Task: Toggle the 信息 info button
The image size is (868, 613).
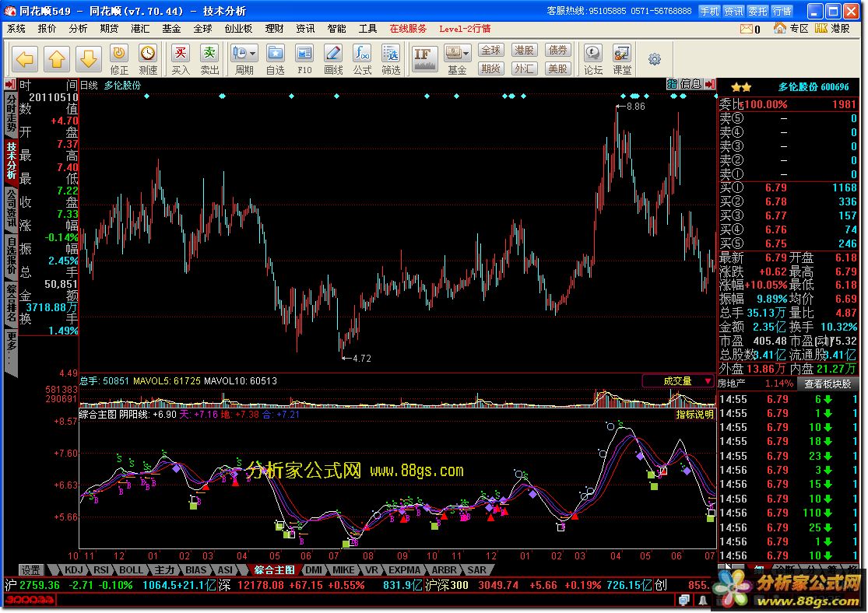Action: point(691,84)
